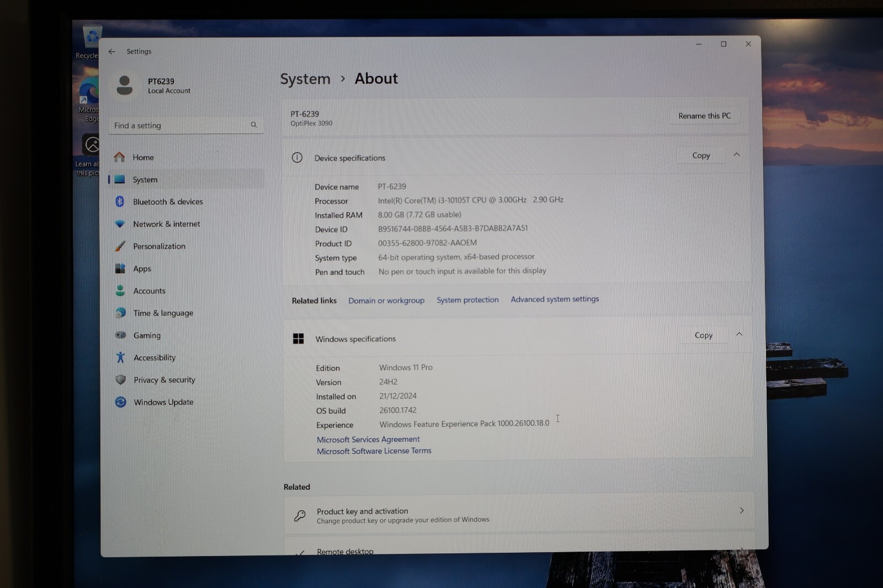Open the Recycle Bin desktop icon
Image resolution: width=883 pixels, height=588 pixels.
(88, 42)
